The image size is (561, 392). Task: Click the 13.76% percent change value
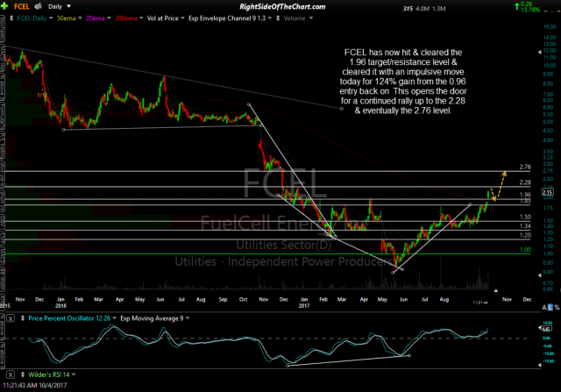tap(530, 10)
